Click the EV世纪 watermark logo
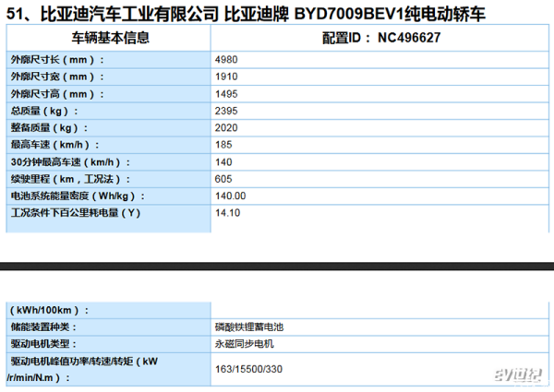This screenshot has height=392, width=554. [524, 374]
